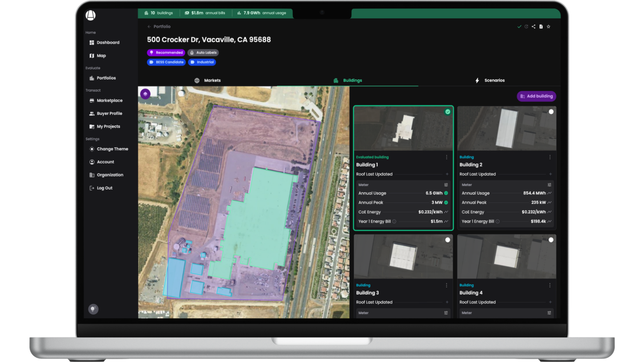Click Building 1 Year 1 Energy Bill info icon
Image resolution: width=644 pixels, height=362 pixels.
(394, 221)
